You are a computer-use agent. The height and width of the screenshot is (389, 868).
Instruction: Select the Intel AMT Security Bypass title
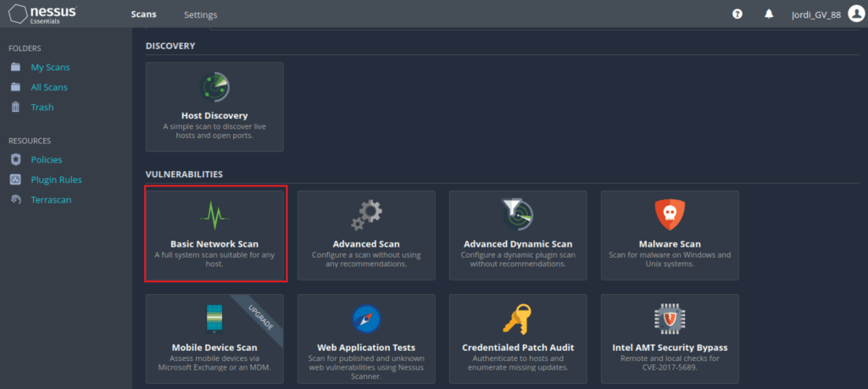pyautogui.click(x=670, y=347)
